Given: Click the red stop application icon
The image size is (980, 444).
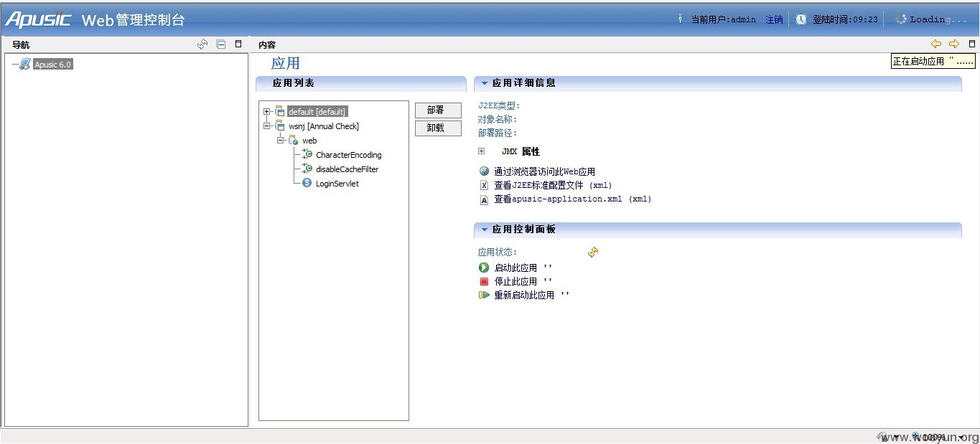Looking at the screenshot, I should coord(484,282).
